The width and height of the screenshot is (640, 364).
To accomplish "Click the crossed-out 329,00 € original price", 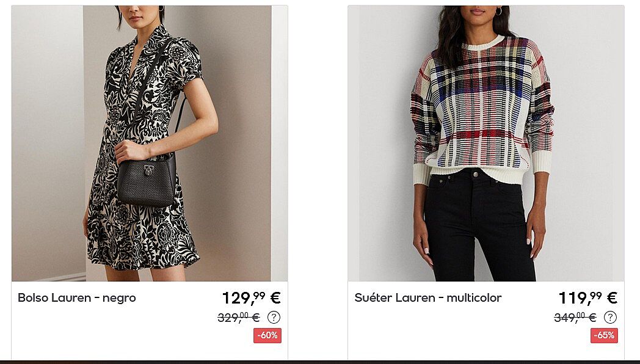I will tap(239, 317).
